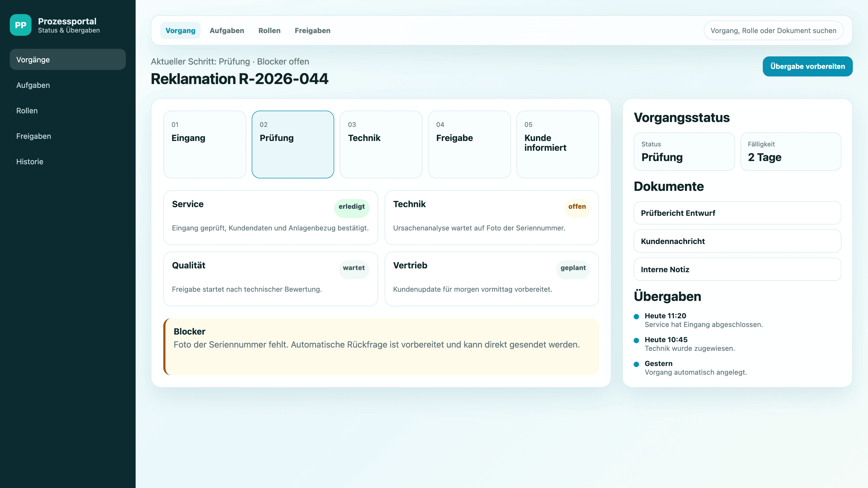Viewport: 868px width, 488px height.
Task: Open Aufgaben in the sidebar
Action: pos(68,85)
